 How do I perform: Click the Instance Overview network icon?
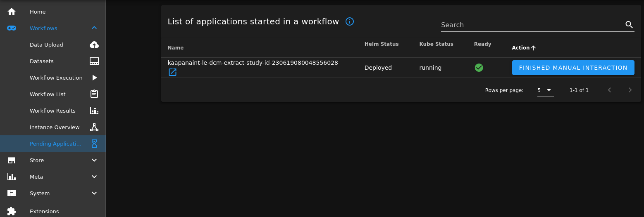pos(94,127)
